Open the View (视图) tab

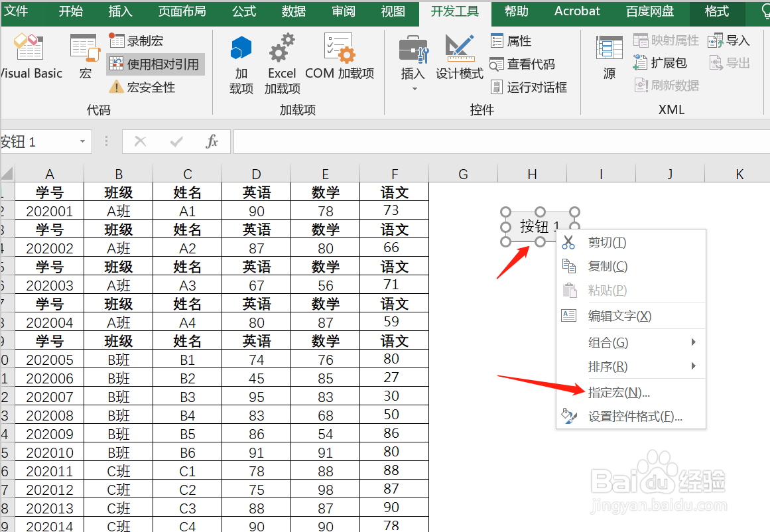click(393, 11)
